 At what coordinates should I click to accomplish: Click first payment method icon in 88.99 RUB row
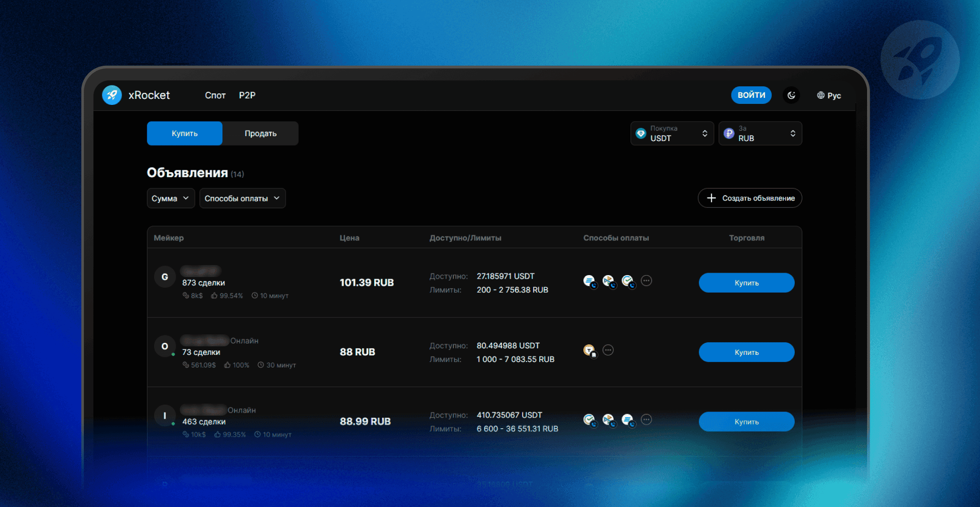590,420
